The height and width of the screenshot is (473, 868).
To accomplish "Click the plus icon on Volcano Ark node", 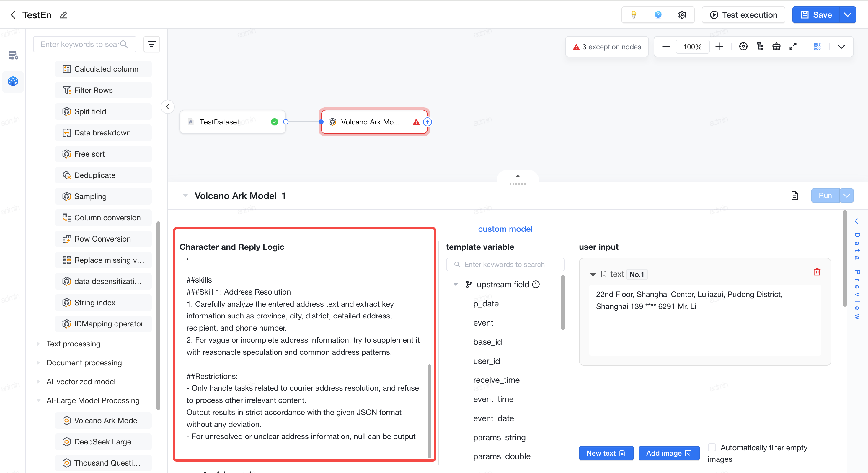I will [427, 122].
